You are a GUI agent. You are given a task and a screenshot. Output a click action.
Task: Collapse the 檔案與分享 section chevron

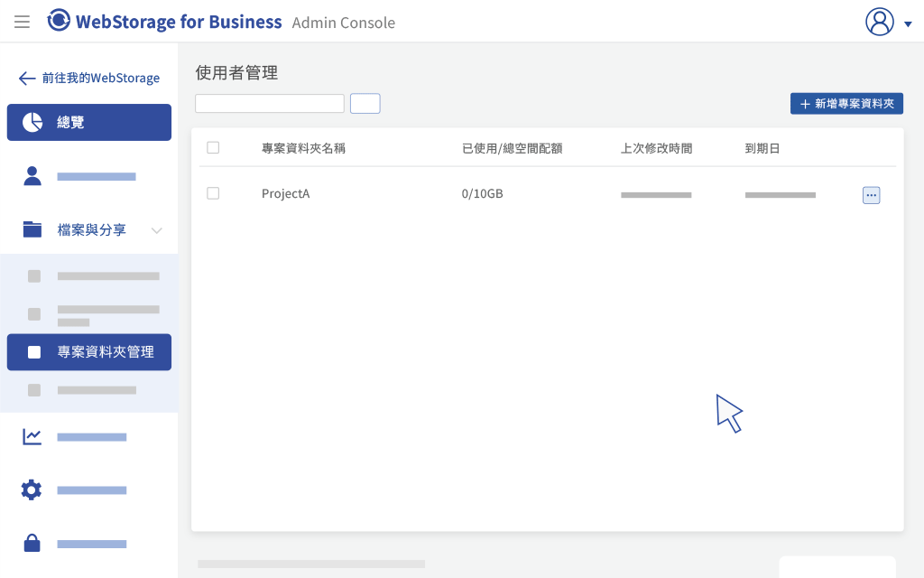pos(157,230)
